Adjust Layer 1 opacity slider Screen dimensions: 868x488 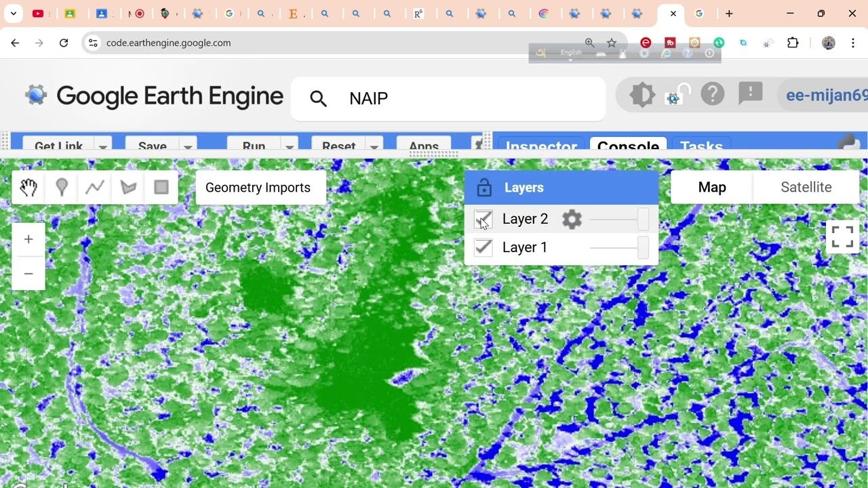coord(619,247)
